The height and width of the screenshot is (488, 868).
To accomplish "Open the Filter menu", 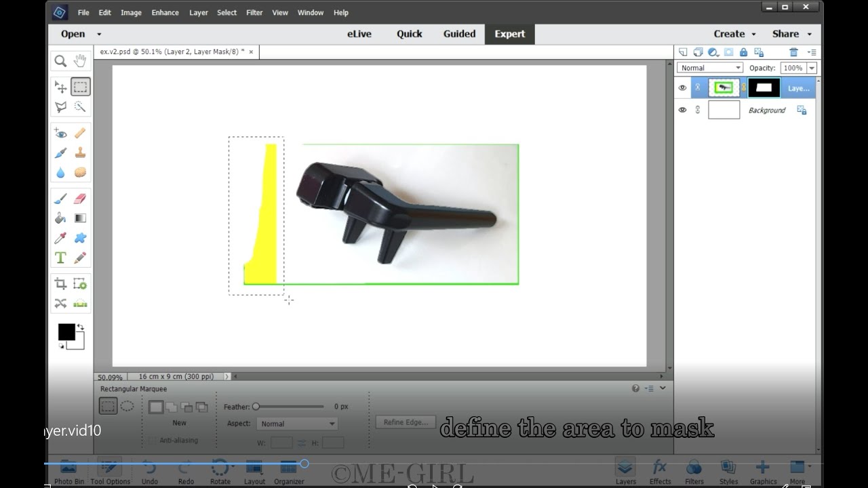I will coord(254,12).
